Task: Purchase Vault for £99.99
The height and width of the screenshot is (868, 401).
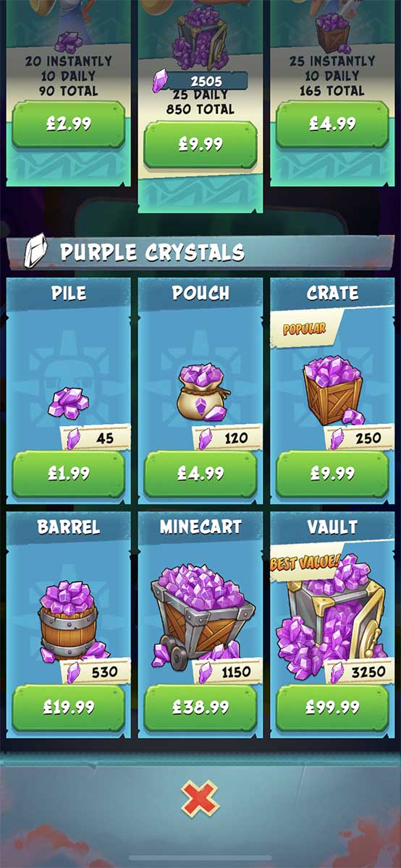Action: click(332, 707)
